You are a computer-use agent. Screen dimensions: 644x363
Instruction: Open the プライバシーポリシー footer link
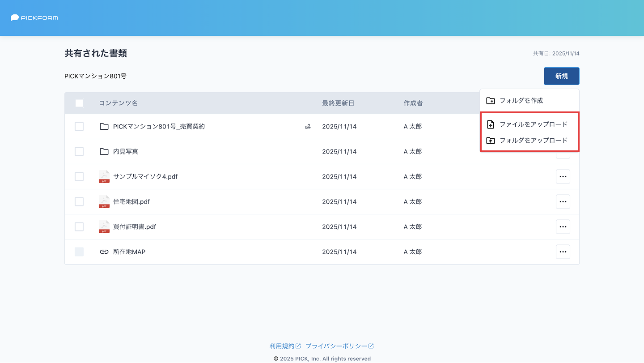[x=339, y=346]
